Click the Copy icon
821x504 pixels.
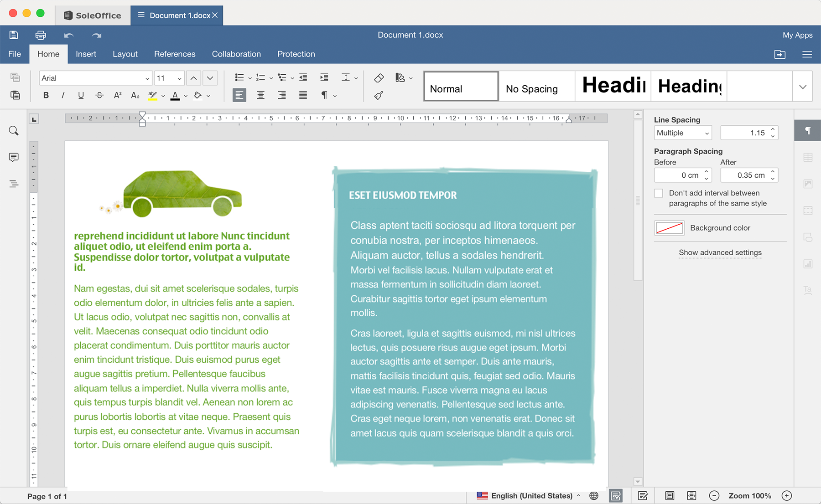(15, 77)
